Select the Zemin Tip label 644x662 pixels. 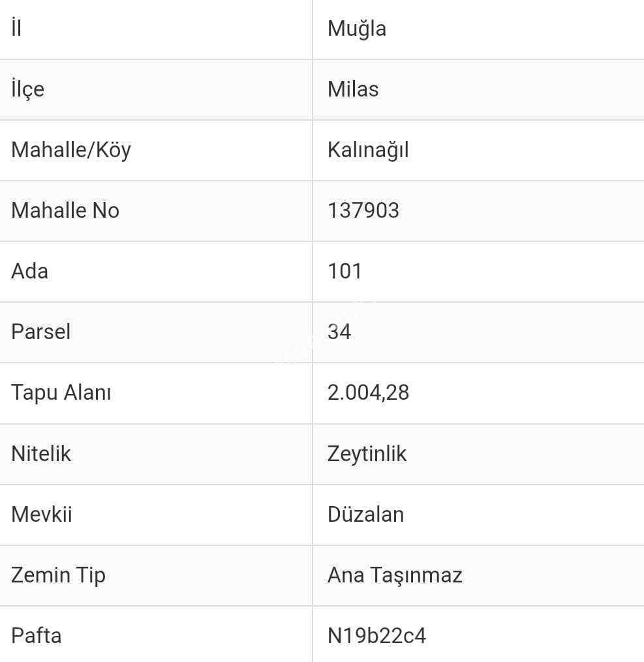pos(58,575)
